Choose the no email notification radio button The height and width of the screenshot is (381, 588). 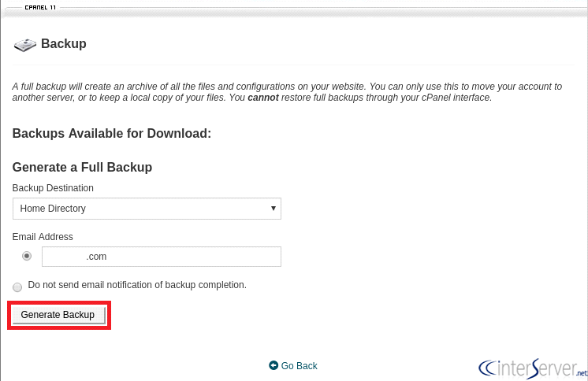(17, 287)
